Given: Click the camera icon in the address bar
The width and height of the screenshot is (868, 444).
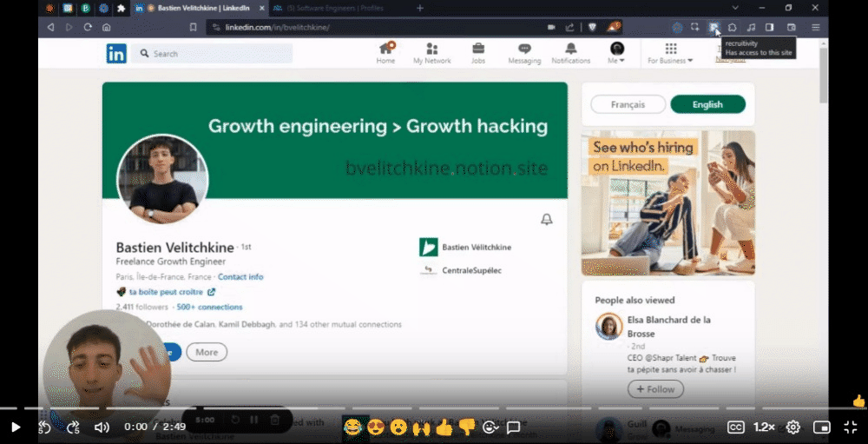Looking at the screenshot, I should pyautogui.click(x=551, y=27).
